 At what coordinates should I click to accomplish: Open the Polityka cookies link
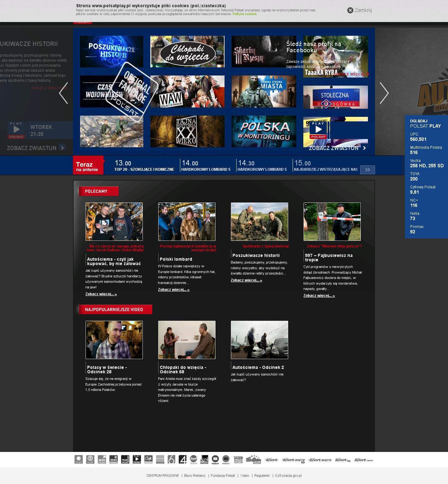(244, 14)
